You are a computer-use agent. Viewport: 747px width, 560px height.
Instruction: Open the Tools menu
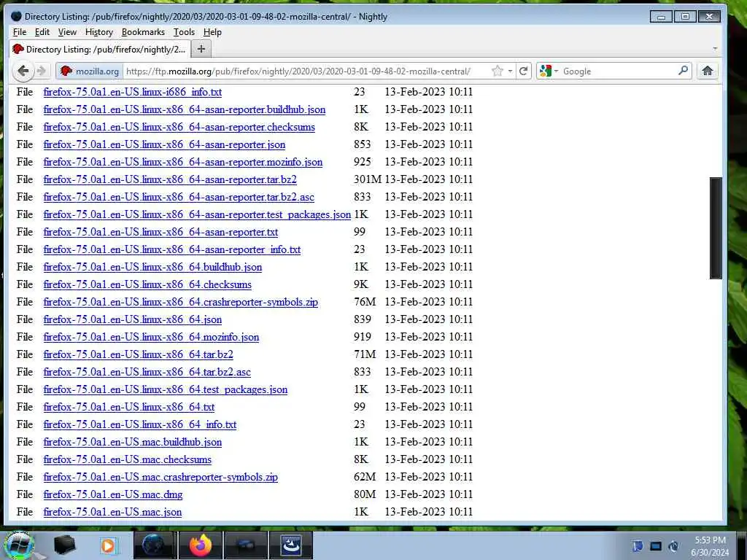[184, 32]
